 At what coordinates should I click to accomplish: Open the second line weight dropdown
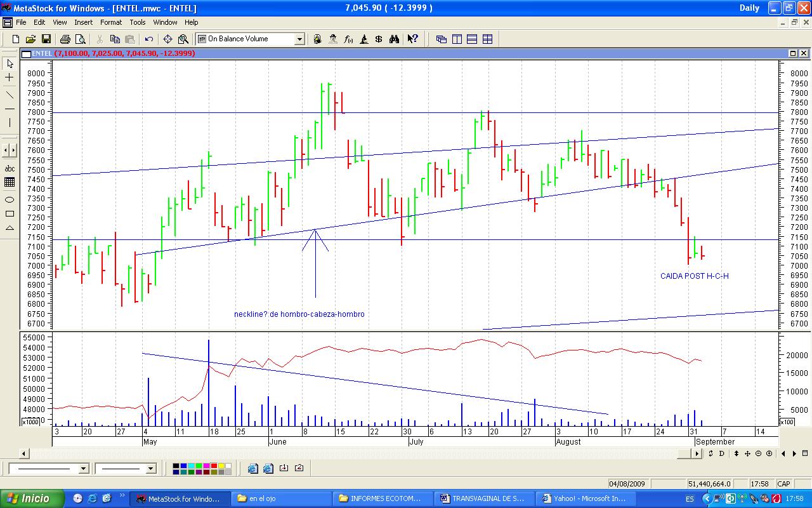[150, 469]
